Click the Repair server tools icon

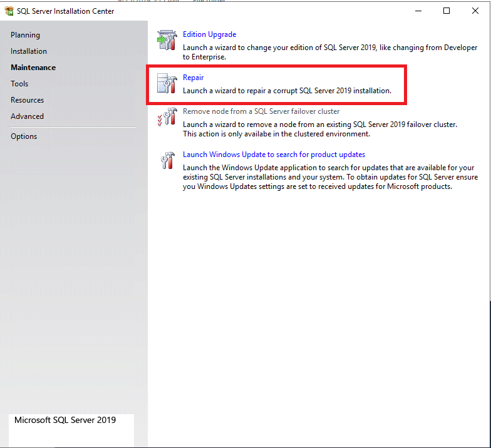(167, 83)
